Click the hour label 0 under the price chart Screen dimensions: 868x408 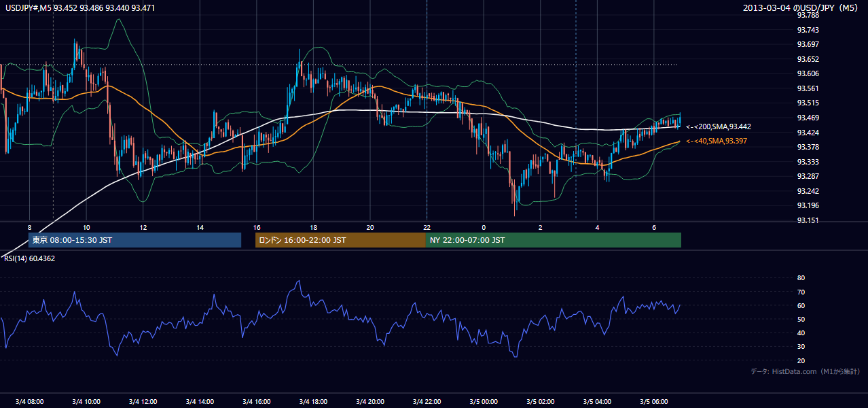(484, 227)
